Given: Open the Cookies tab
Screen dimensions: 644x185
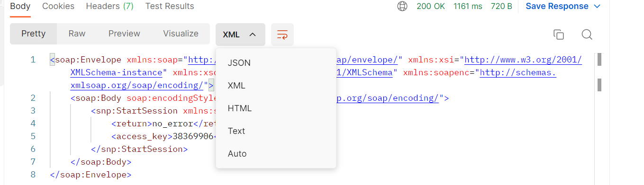Looking at the screenshot, I should [58, 6].
